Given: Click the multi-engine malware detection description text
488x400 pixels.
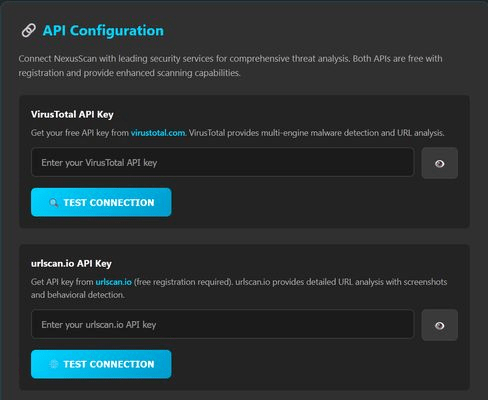Looking at the screenshot, I should point(317,133).
